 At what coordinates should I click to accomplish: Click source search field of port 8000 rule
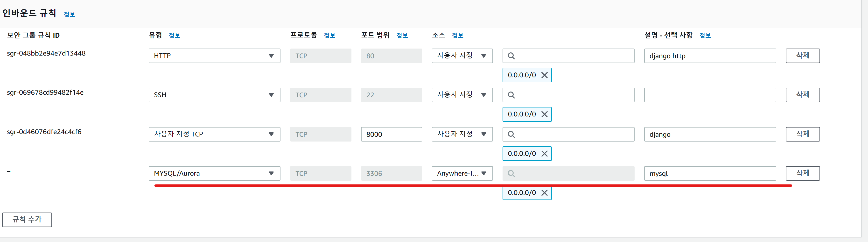568,134
